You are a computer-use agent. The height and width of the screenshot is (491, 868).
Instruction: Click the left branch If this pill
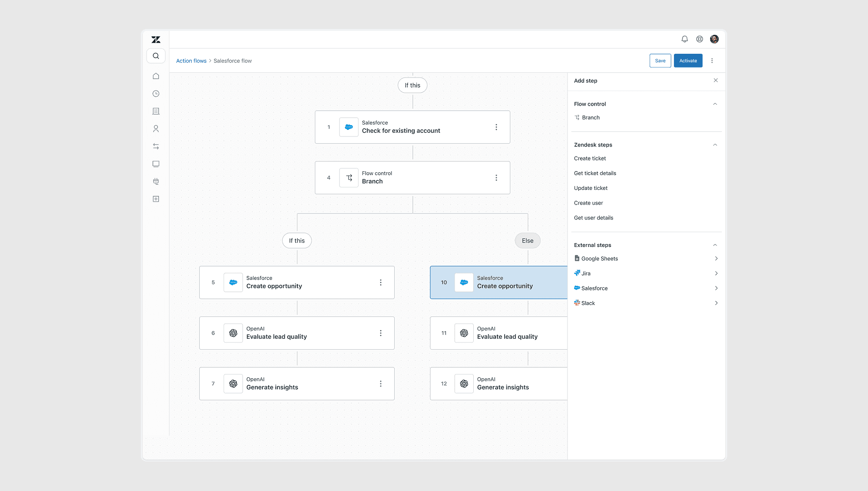297,241
